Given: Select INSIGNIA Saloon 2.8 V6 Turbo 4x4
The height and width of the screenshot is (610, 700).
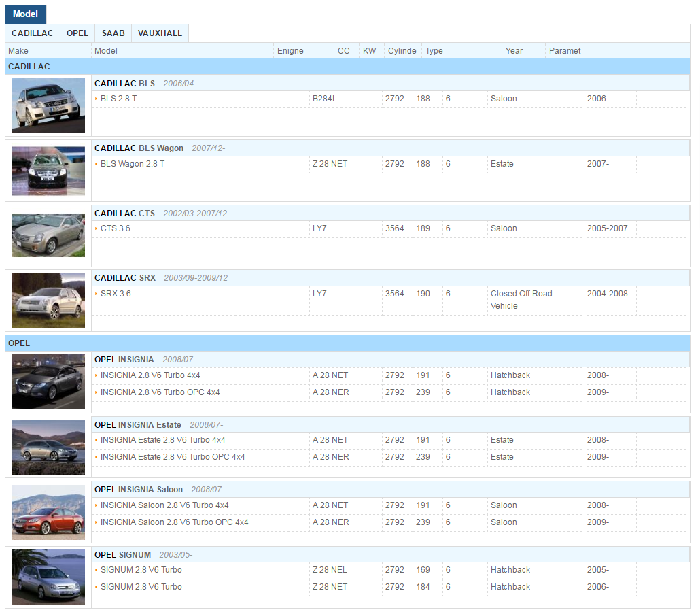Looking at the screenshot, I should coord(164,505).
